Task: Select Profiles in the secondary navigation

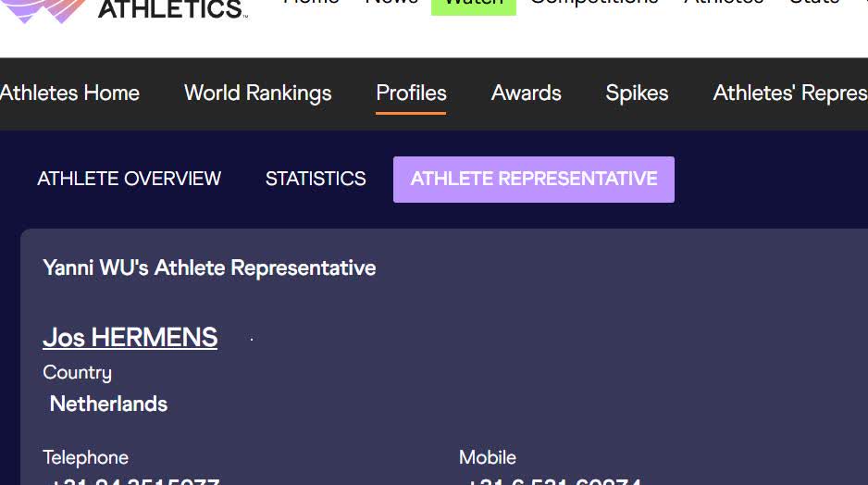Action: coord(411,93)
